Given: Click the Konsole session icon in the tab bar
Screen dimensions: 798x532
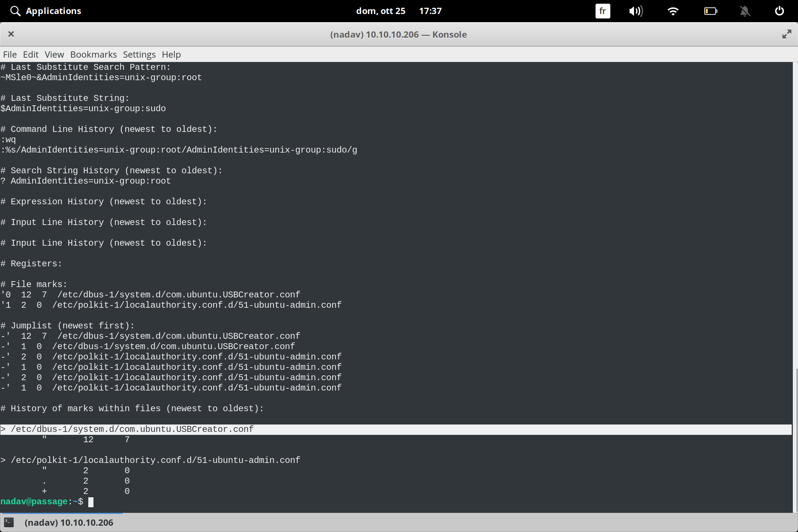Looking at the screenshot, I should 9,522.
